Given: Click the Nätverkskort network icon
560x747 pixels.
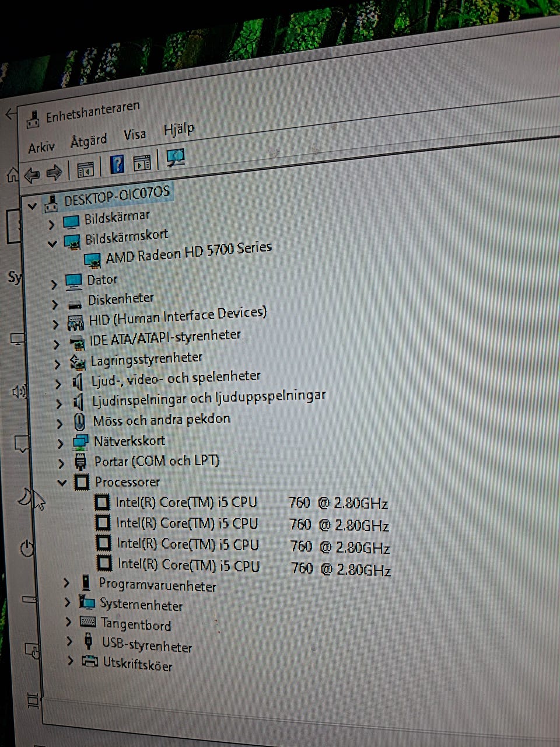Looking at the screenshot, I should click(x=80, y=442).
